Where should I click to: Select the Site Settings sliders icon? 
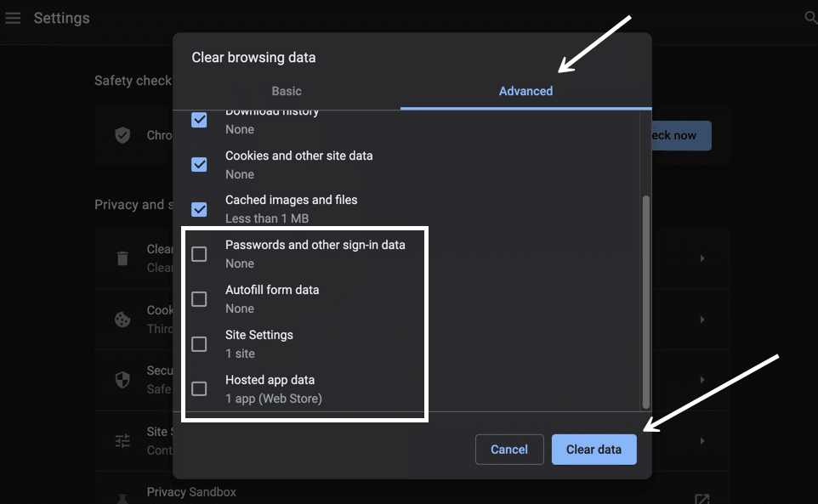click(122, 441)
